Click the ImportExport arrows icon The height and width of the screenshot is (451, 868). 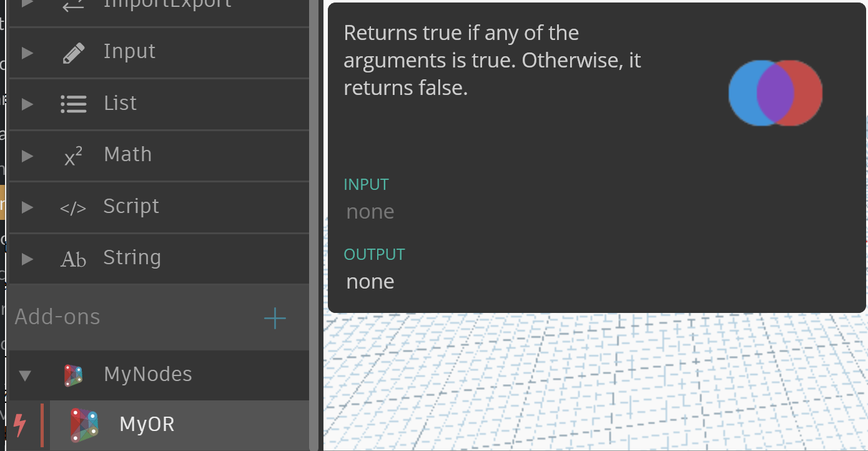pyautogui.click(x=73, y=4)
